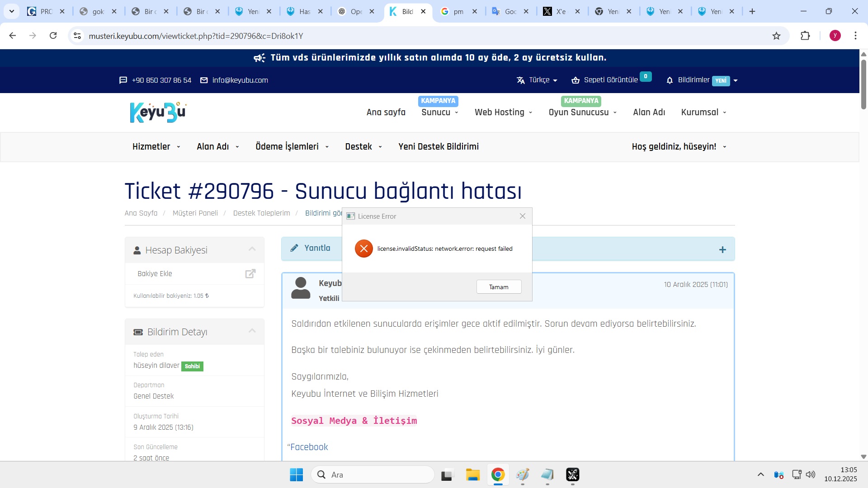Open Alan Adı in top navigation
The width and height of the screenshot is (868, 488).
tap(649, 112)
